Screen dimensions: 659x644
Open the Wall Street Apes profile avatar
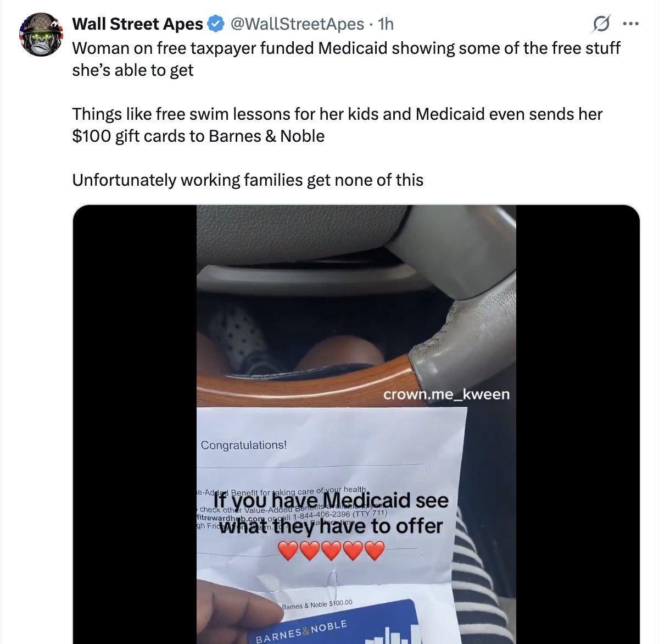point(41,35)
